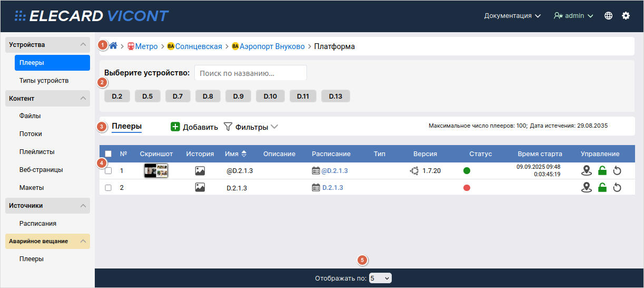644x288 pixels.
Task: Click green plus Add player icon
Action: pos(175,127)
